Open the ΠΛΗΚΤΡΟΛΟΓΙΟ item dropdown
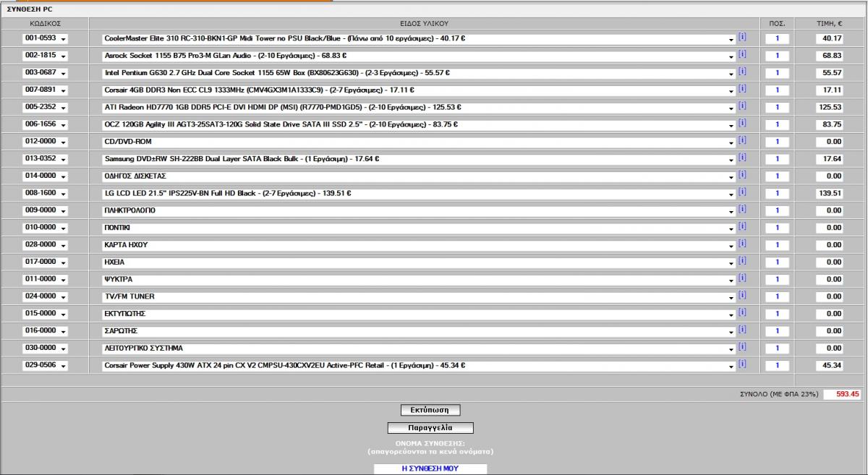This screenshot has width=868, height=475. [x=419, y=210]
